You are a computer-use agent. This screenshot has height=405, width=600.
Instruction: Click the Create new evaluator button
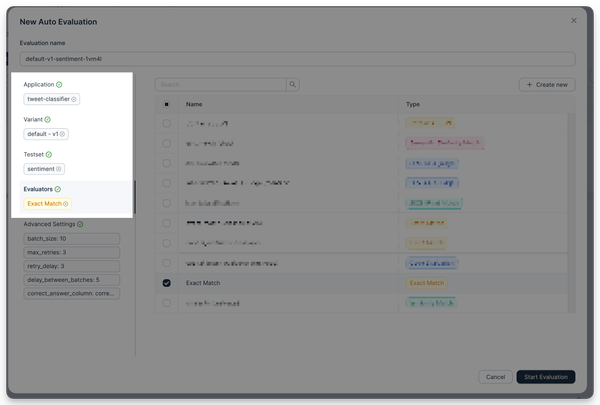pos(546,85)
